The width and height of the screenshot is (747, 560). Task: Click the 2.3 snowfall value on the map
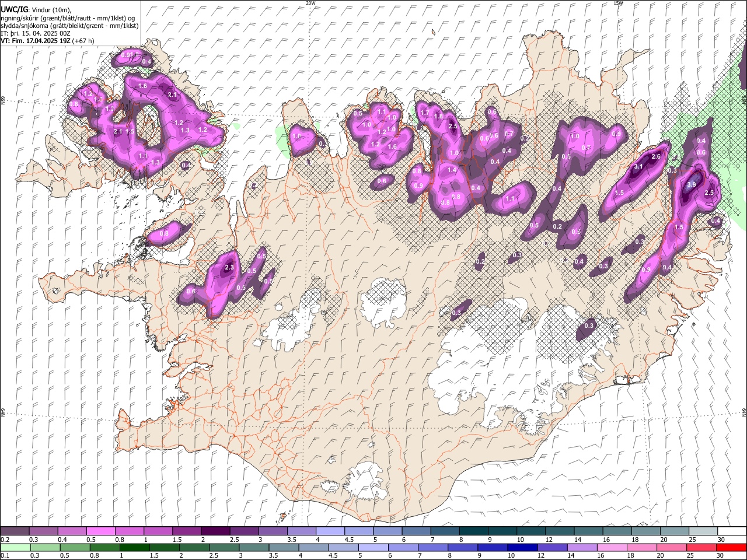229,268
